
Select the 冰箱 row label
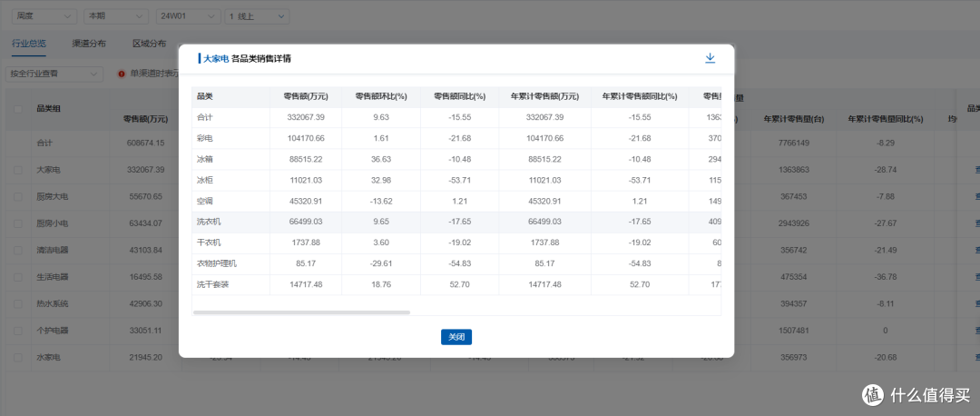click(x=205, y=159)
